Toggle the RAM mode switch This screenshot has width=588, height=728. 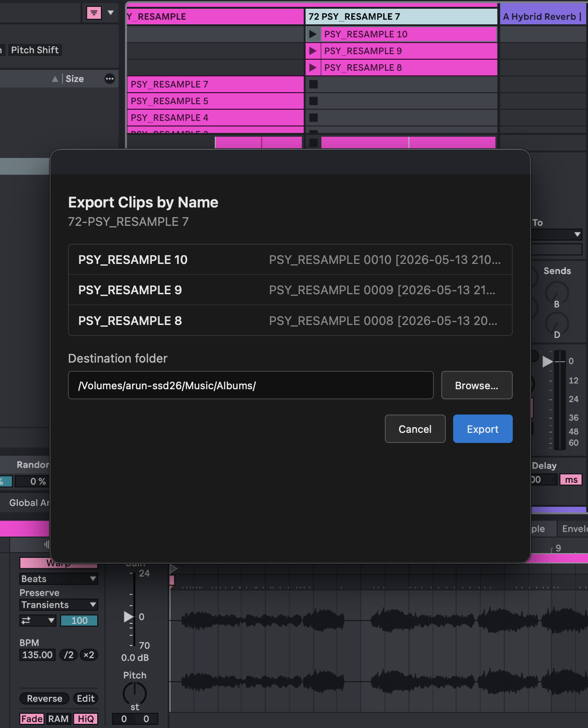(59, 719)
